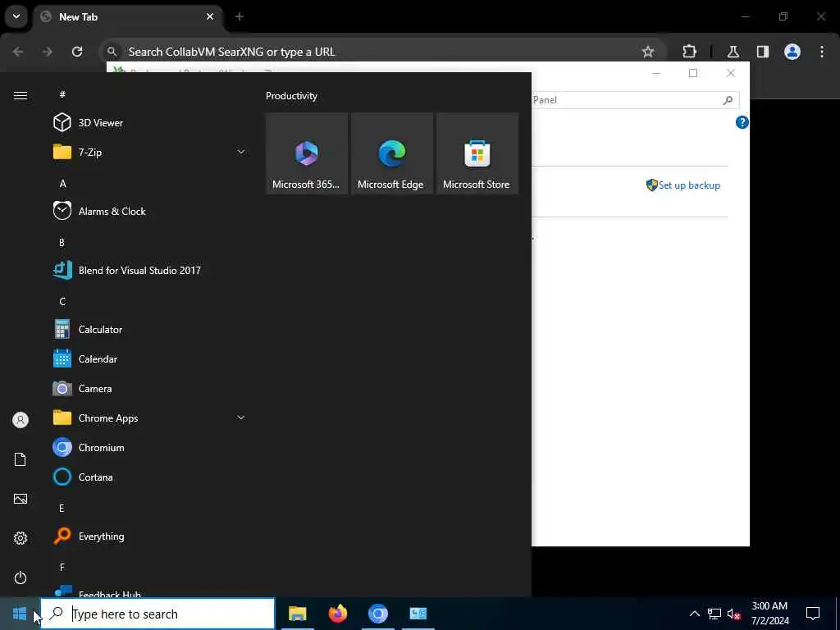The image size is (840, 630).
Task: Launch the Calculator app
Action: pos(149,330)
